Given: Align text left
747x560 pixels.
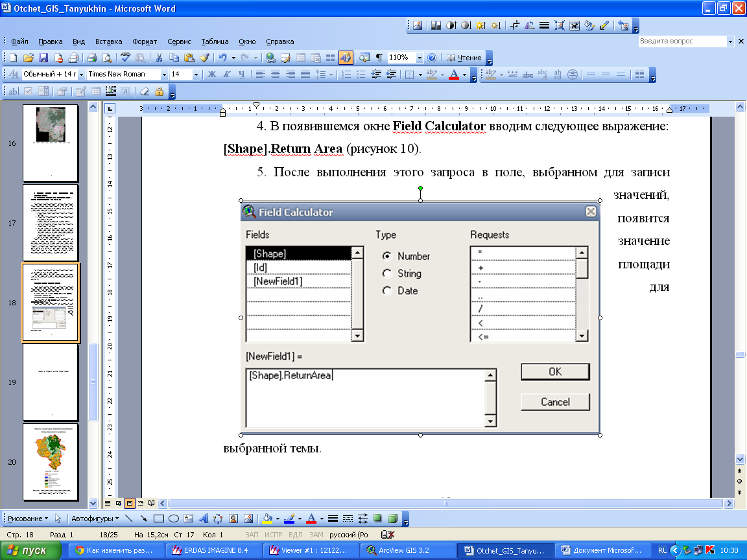Looking at the screenshot, I should [260, 75].
